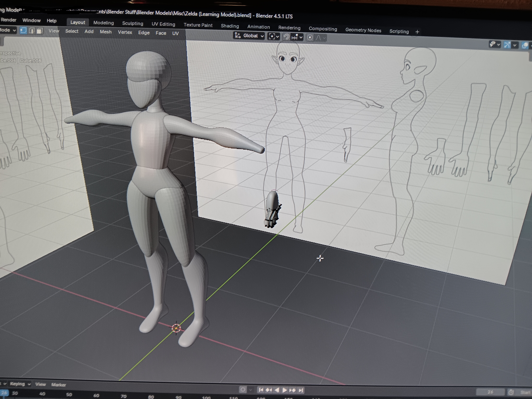Toggle auto keying record button

(x=243, y=390)
